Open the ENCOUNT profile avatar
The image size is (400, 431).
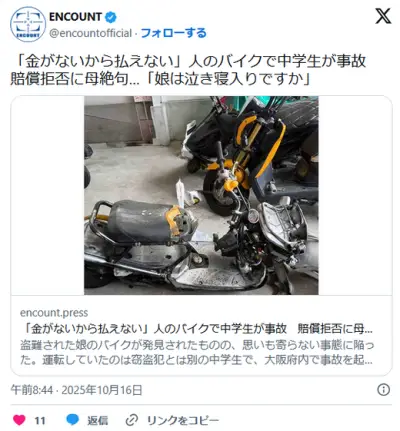pyautogui.click(x=28, y=24)
